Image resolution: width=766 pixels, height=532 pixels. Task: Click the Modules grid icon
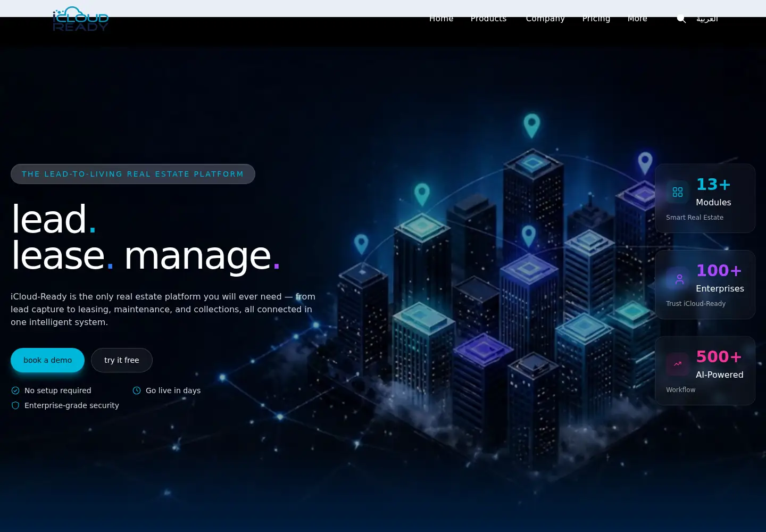pyautogui.click(x=678, y=192)
